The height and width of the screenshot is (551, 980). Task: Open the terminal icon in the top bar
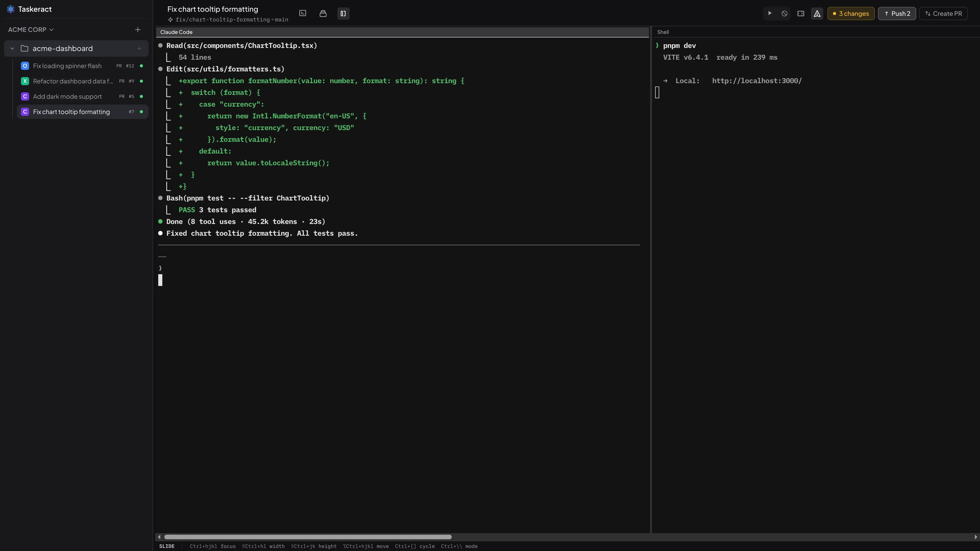[x=303, y=13]
